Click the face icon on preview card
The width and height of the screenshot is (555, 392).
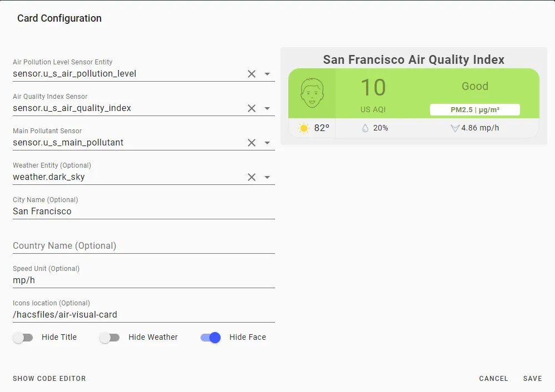click(312, 93)
